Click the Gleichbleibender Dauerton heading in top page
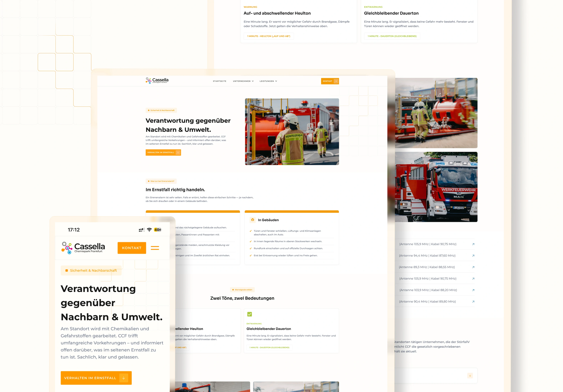563x392 pixels. click(x=391, y=13)
